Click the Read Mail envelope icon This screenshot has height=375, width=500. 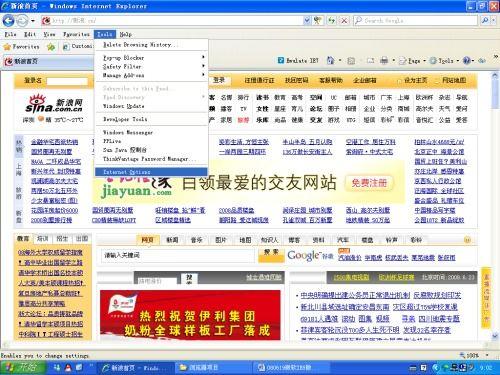point(370,60)
